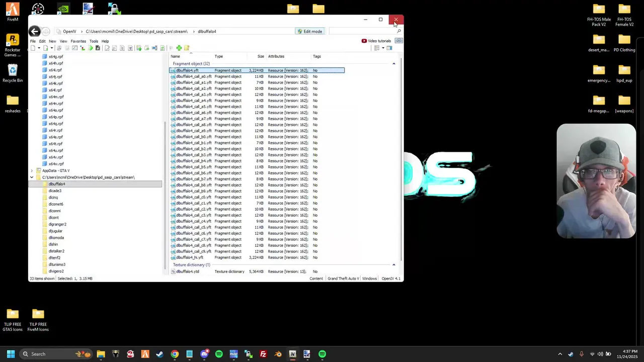Open Blender from the taskbar
The height and width of the screenshot is (362, 644).
[278, 354]
